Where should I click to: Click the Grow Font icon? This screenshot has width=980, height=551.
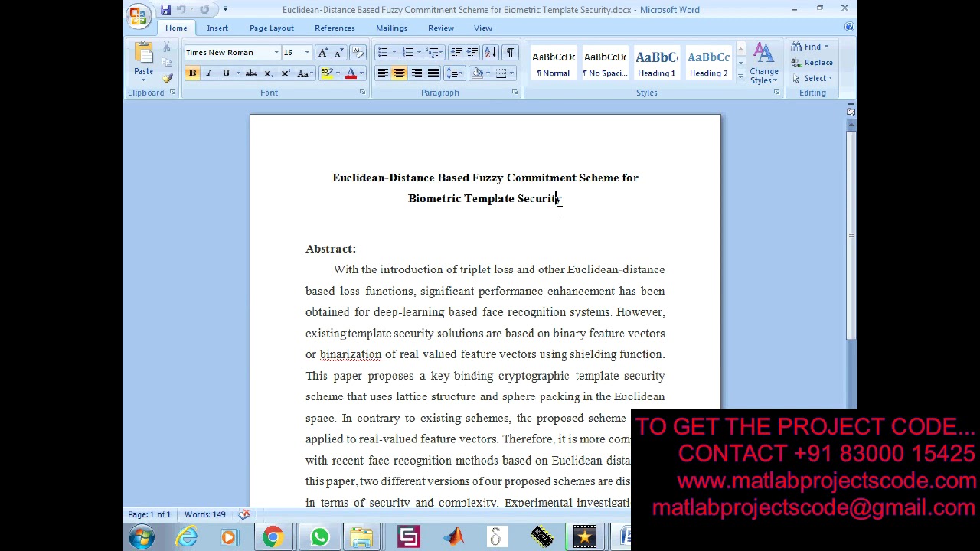(x=322, y=53)
